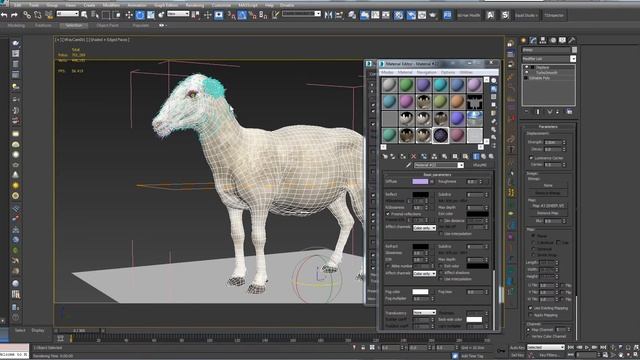Viewport: 640px width, 360px height.
Task: Toggle Displace modifier visibility bulb
Action: click(527, 67)
